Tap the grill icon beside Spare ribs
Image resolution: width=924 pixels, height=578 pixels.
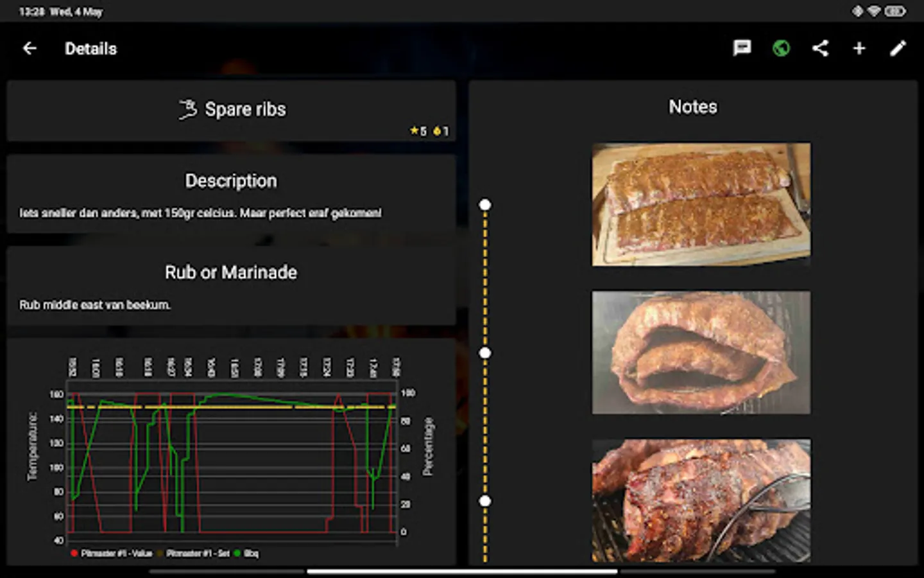click(x=187, y=109)
